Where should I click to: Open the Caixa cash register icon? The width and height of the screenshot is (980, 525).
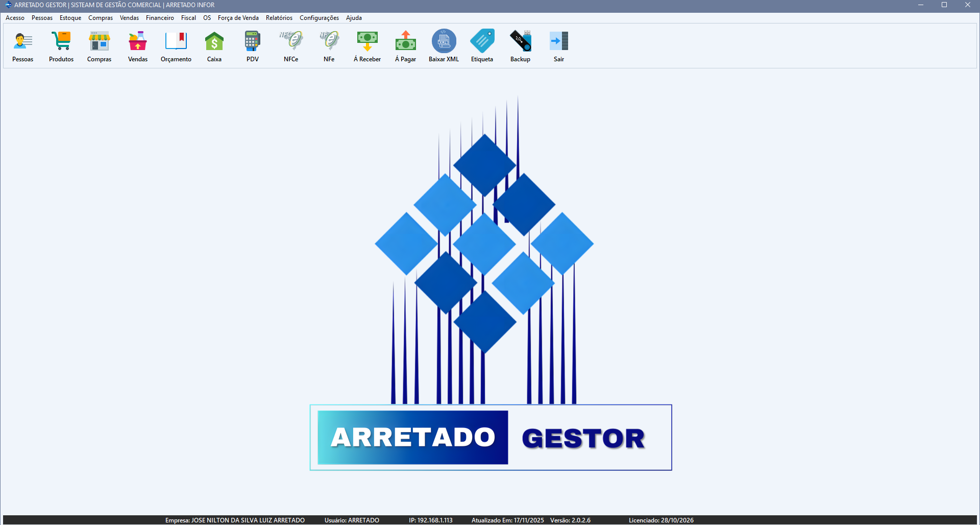(x=214, y=46)
